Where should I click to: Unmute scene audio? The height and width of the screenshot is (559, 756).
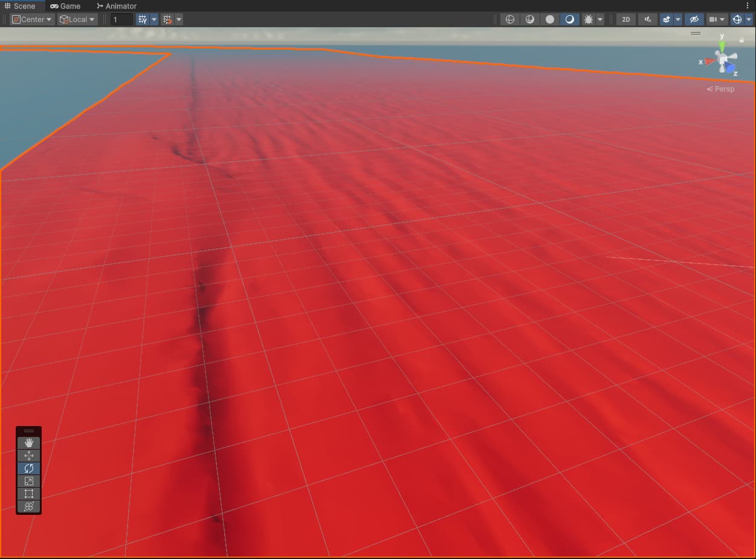coord(647,19)
